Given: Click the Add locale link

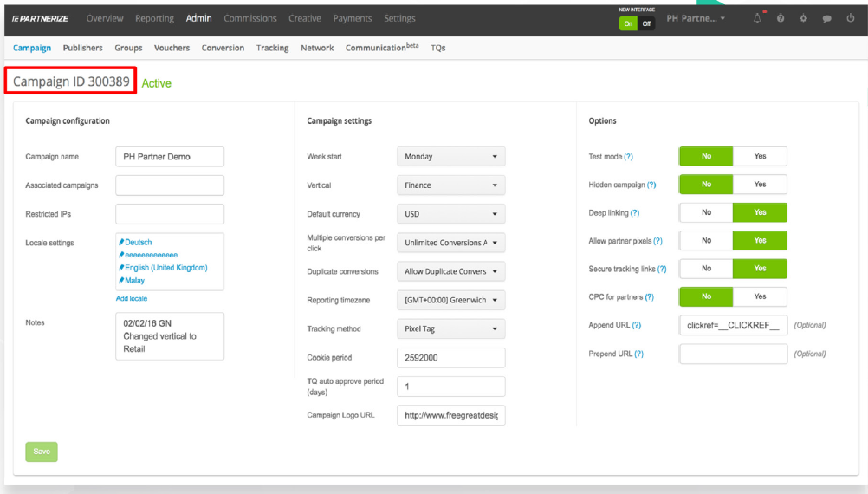Looking at the screenshot, I should pos(131,298).
